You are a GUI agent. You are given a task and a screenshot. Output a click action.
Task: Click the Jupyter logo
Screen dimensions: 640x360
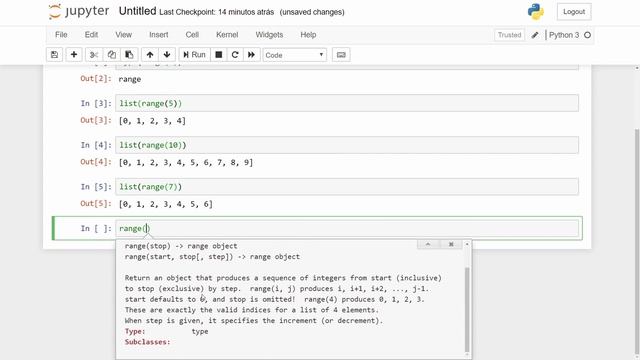(x=79, y=11)
